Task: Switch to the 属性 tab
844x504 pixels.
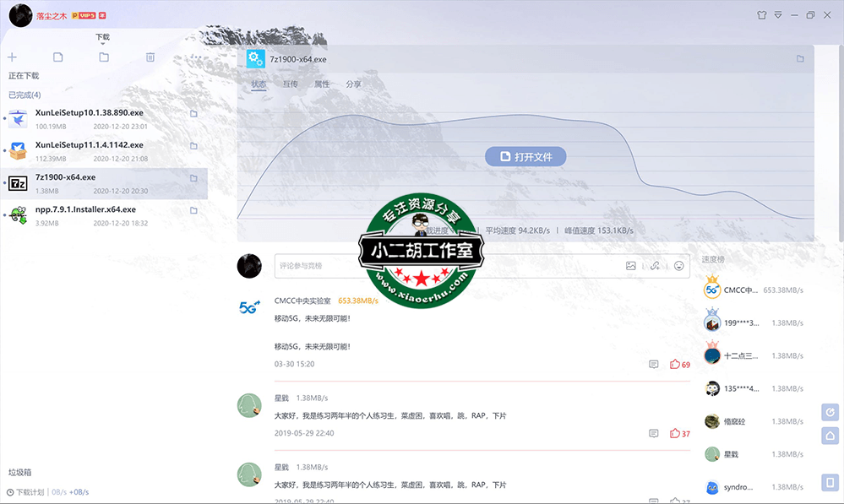Action: click(x=322, y=84)
